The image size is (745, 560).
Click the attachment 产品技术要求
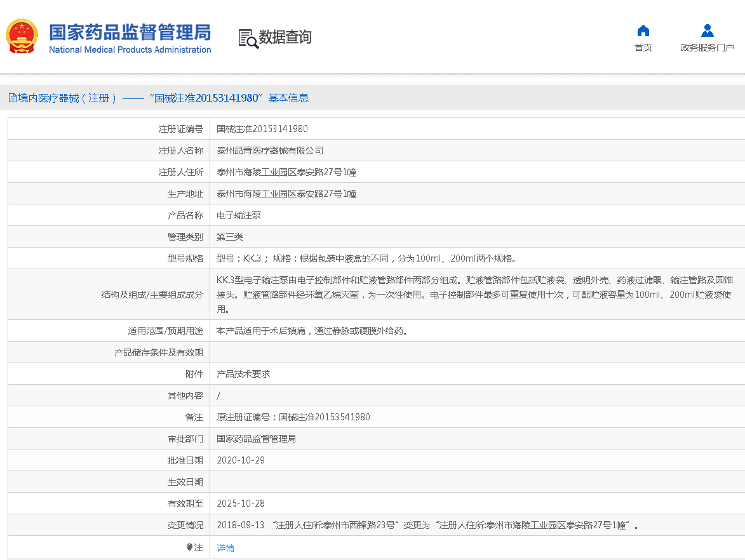tap(243, 374)
